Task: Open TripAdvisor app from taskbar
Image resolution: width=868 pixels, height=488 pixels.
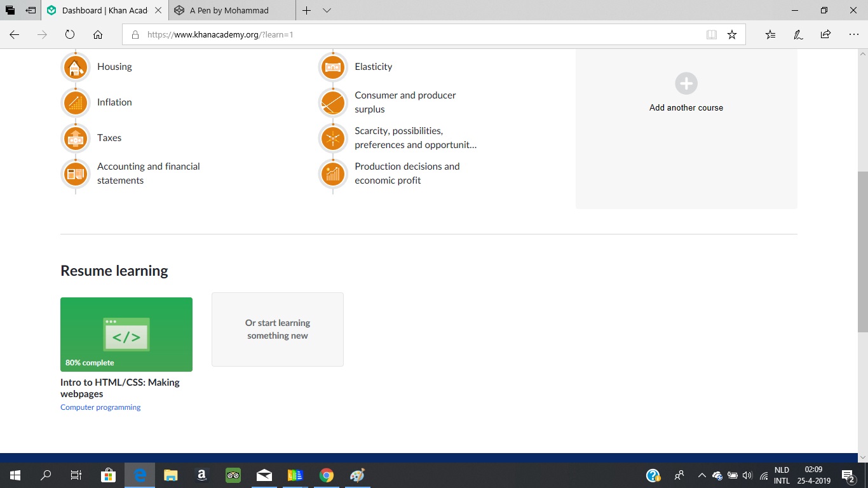Action: pos(233,475)
